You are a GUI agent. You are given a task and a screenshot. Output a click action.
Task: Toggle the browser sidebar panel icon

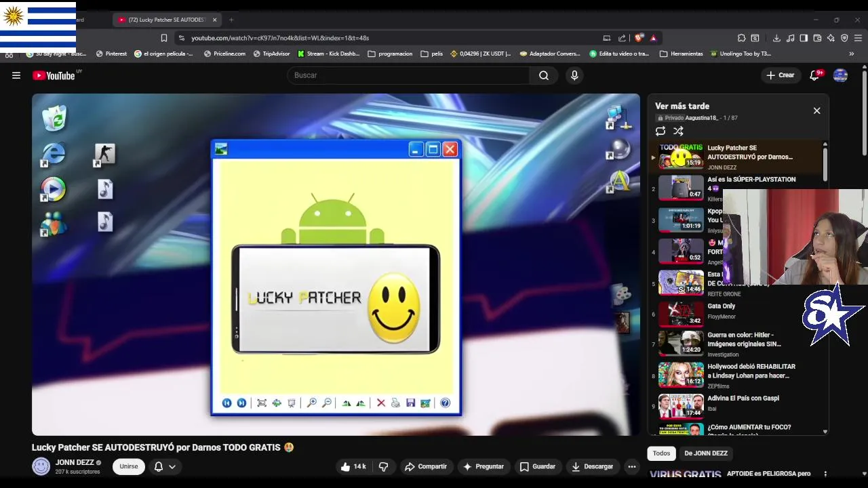[x=804, y=38]
